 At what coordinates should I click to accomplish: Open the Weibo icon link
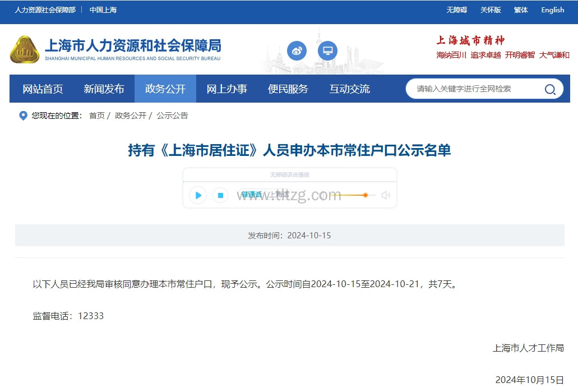(297, 51)
